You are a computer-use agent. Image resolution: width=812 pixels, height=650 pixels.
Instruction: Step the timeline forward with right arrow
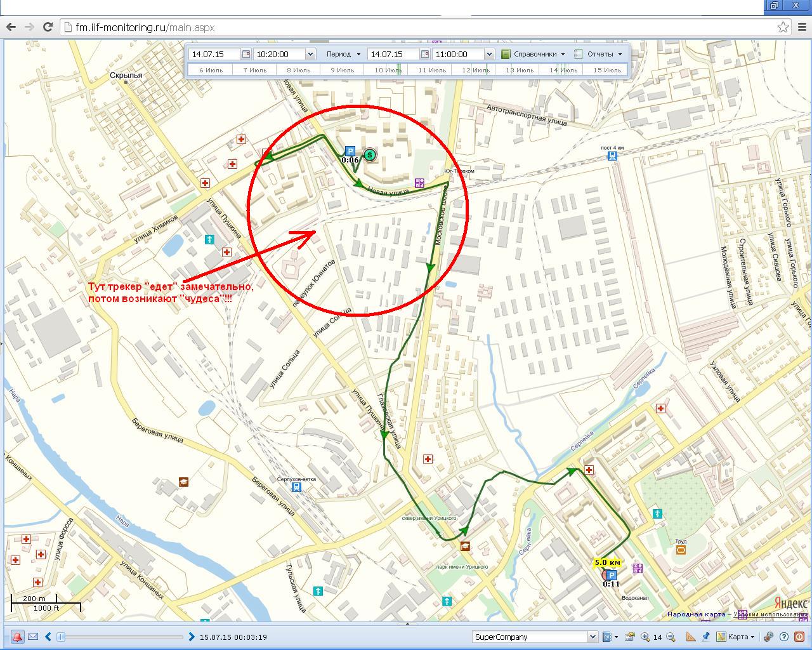point(192,637)
